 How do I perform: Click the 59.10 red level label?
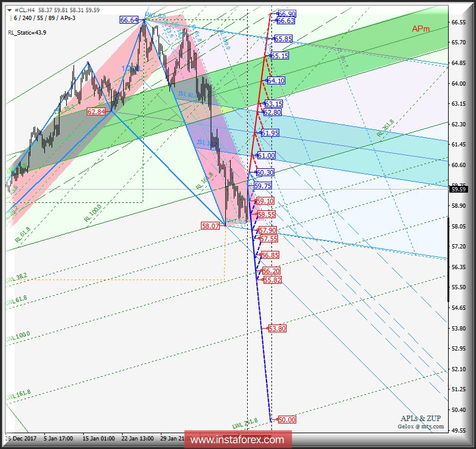click(x=265, y=201)
